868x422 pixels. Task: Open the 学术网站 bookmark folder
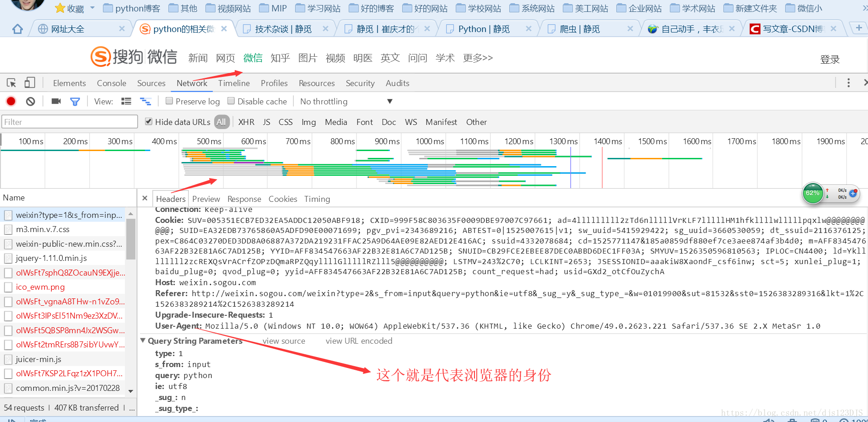(x=693, y=8)
